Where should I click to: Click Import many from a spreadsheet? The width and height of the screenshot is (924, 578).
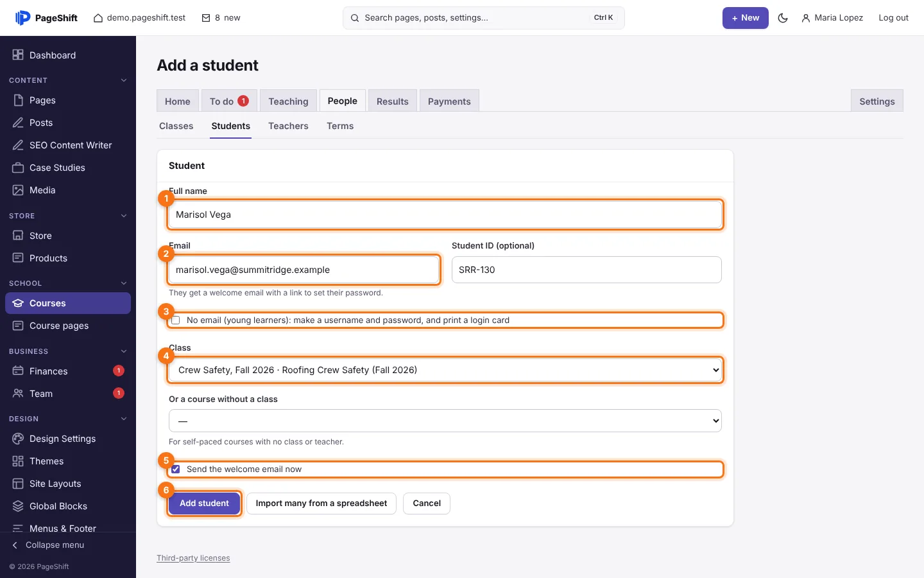point(321,504)
